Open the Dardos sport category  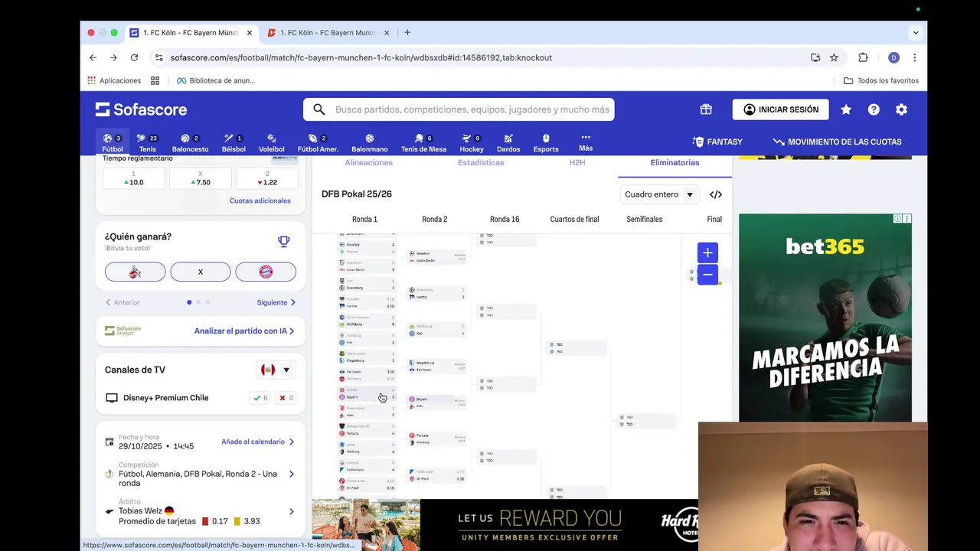[508, 143]
